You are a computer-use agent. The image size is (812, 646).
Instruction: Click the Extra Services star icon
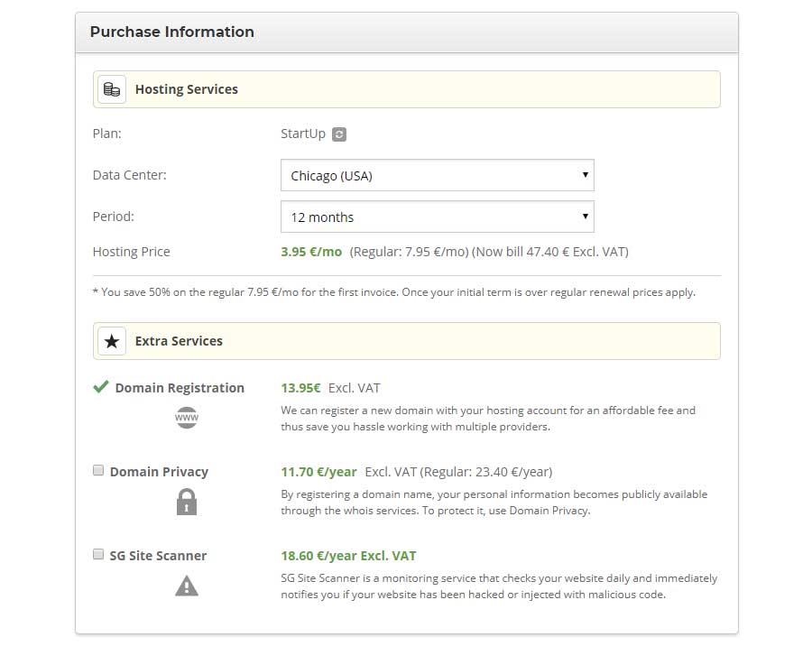(x=112, y=341)
